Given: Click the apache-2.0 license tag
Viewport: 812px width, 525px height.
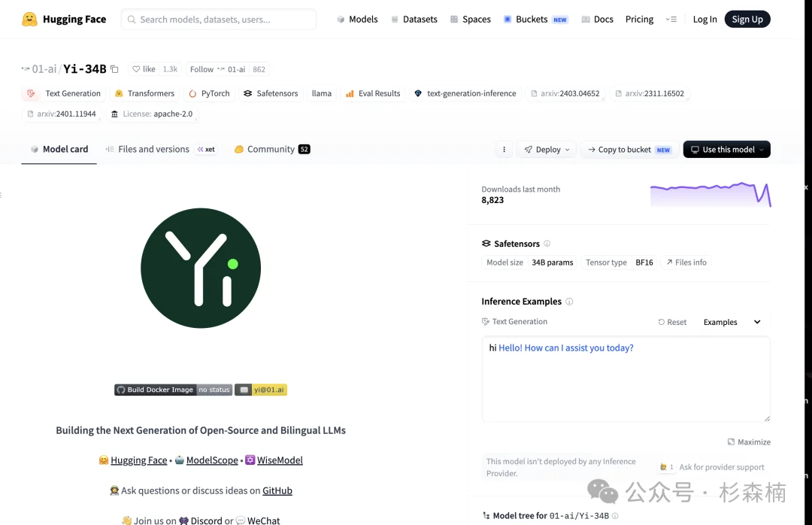Looking at the screenshot, I should (152, 114).
